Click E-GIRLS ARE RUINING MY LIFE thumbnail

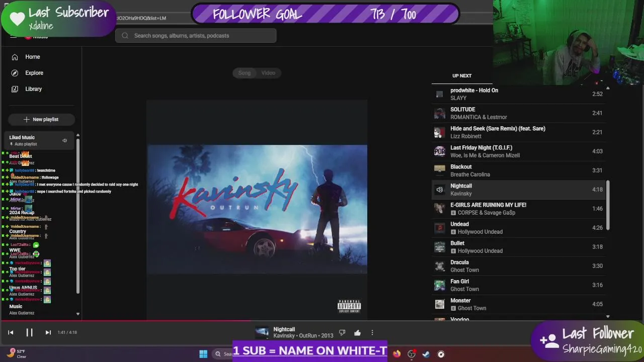point(440,209)
